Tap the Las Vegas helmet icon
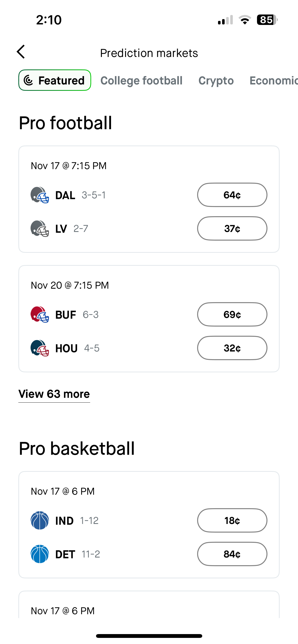298x644 pixels. pos(40,229)
